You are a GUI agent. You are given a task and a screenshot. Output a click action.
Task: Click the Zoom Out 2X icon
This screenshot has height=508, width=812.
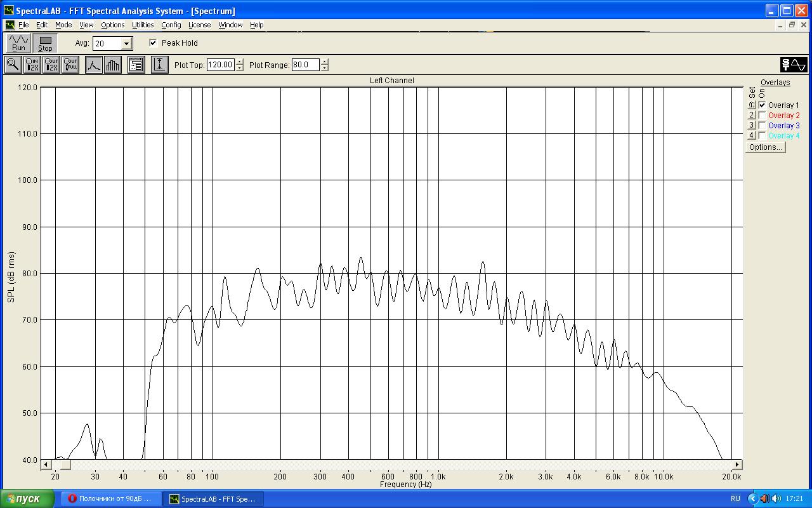tap(51, 65)
